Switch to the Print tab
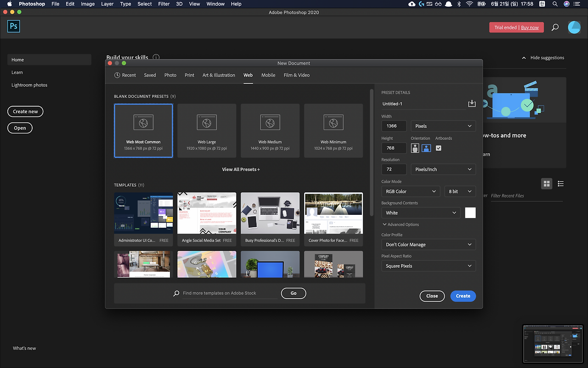This screenshot has height=368, width=588. tap(189, 75)
